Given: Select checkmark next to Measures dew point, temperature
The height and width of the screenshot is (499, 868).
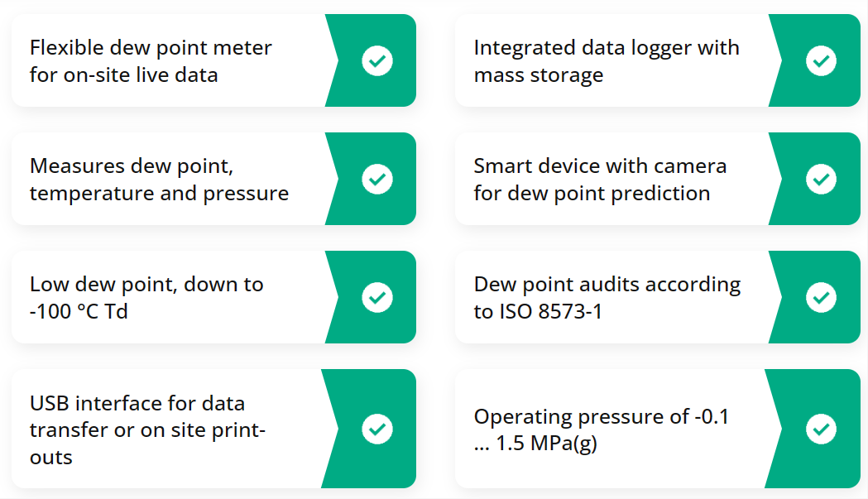Looking at the screenshot, I should (x=377, y=179).
